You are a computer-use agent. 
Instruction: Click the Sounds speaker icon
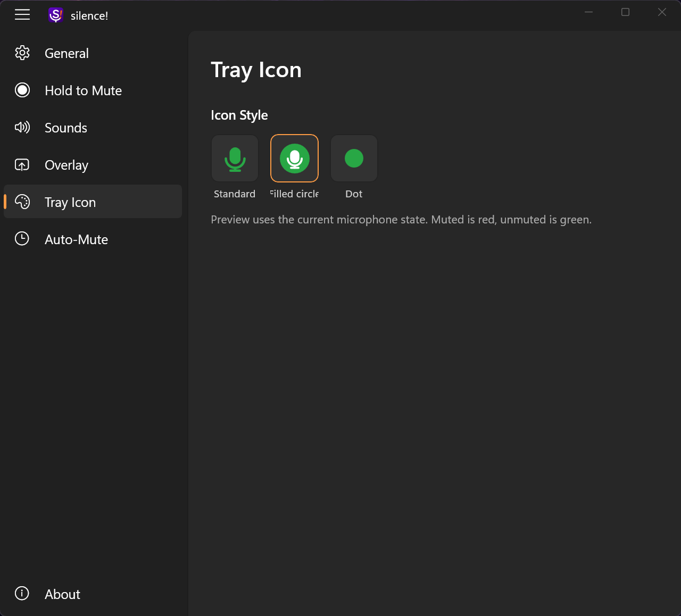[x=22, y=128]
